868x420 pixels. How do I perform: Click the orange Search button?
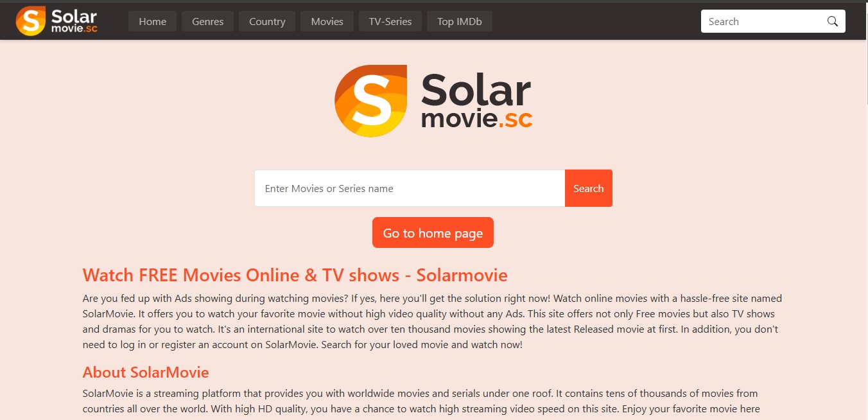589,188
